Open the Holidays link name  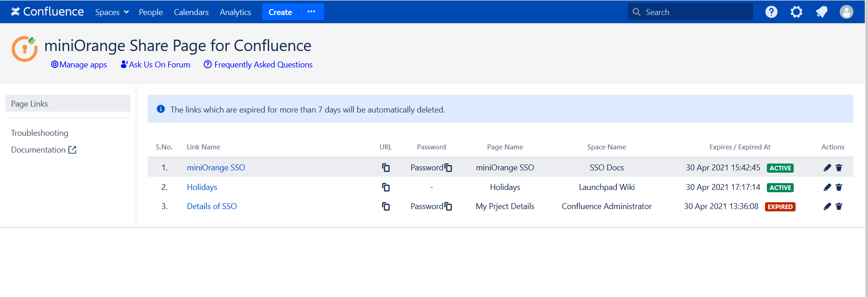point(202,187)
